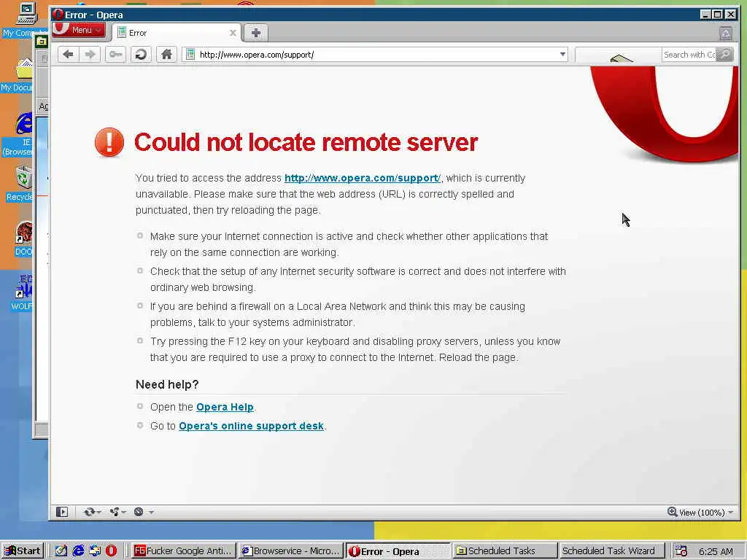This screenshot has height=560, width=747.
Task: Expand the address bar history dropdown
Action: pos(562,54)
